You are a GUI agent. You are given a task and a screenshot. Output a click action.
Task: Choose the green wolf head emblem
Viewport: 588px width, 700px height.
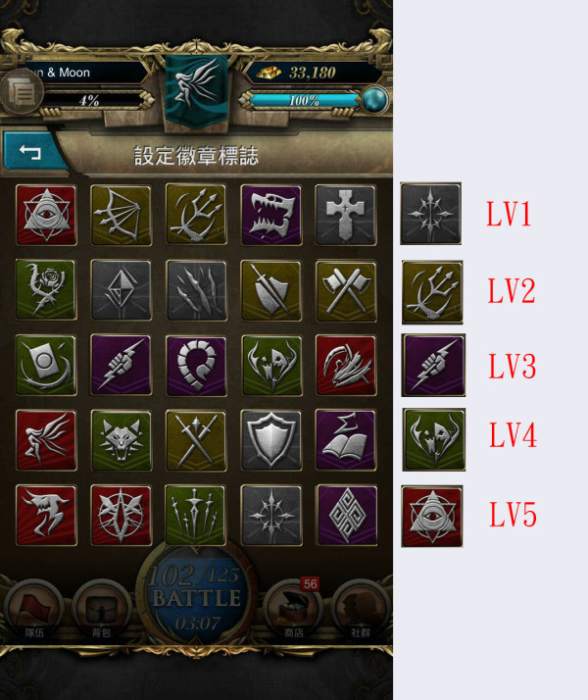[121, 440]
